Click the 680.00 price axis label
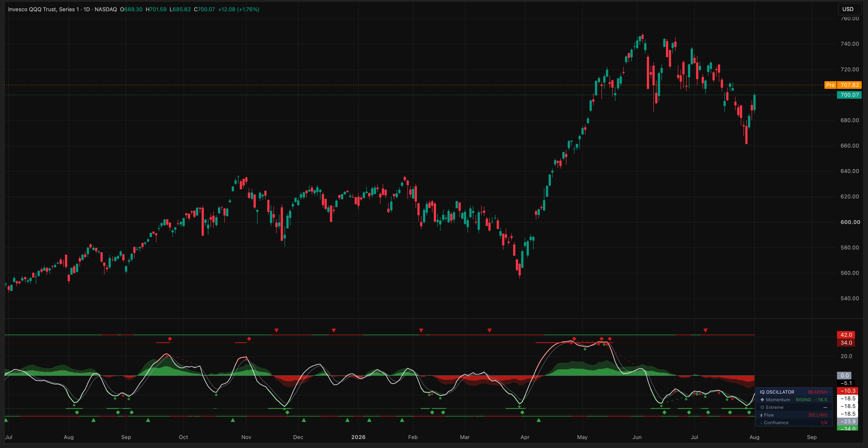This screenshot has height=448, width=868. [850, 120]
